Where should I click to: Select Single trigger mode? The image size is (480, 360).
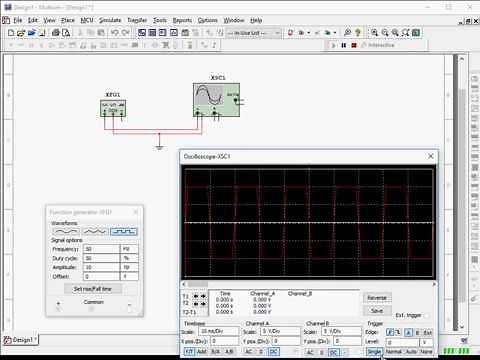tap(375, 352)
